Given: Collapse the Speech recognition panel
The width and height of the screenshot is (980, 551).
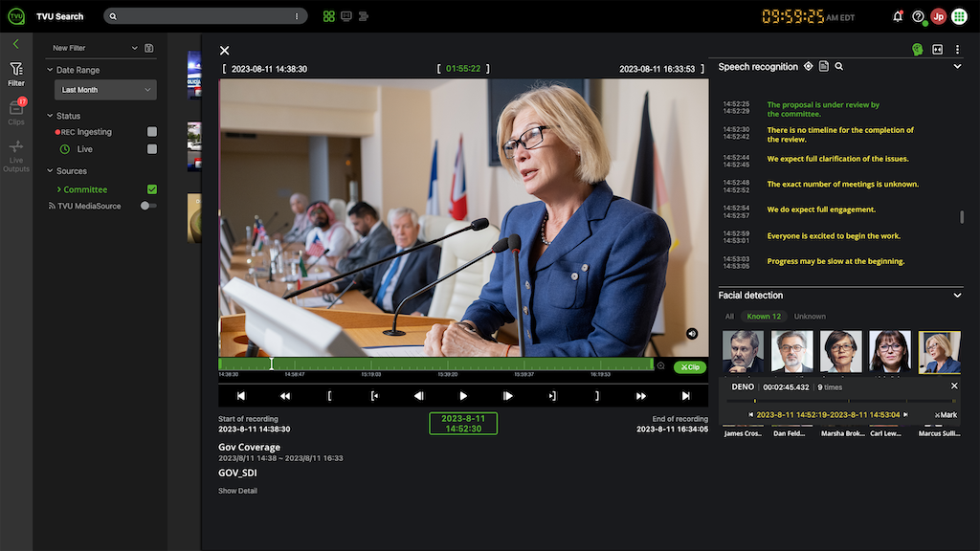Looking at the screenshot, I should pyautogui.click(x=957, y=66).
